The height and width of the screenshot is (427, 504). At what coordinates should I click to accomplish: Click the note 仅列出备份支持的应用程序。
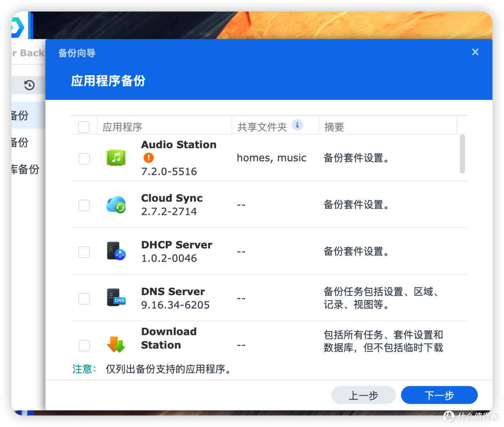[x=169, y=369]
